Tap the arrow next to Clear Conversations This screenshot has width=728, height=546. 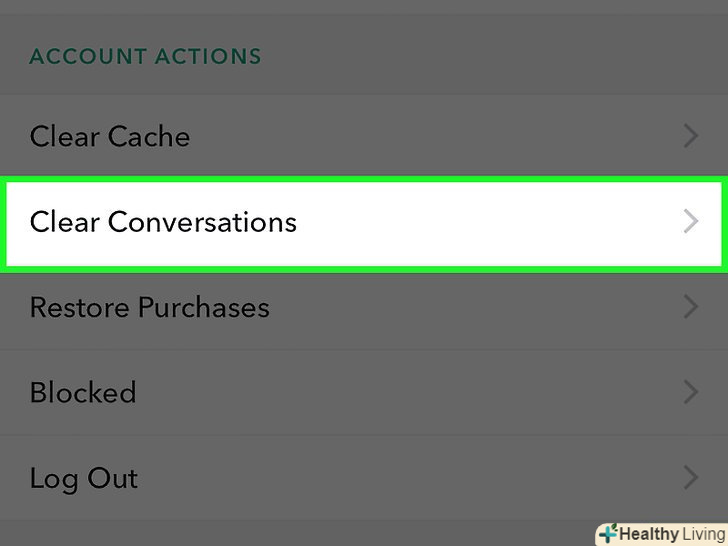[x=690, y=221]
